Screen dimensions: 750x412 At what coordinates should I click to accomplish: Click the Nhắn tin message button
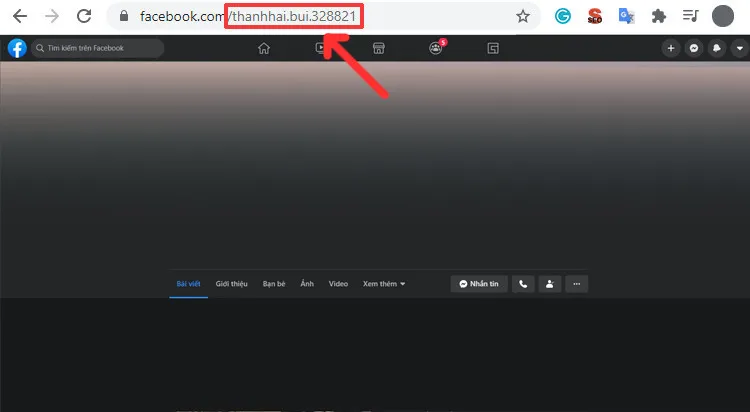coord(479,284)
